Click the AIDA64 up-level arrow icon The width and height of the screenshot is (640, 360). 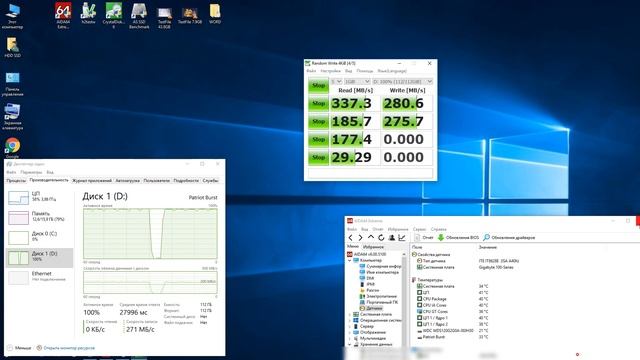371,237
